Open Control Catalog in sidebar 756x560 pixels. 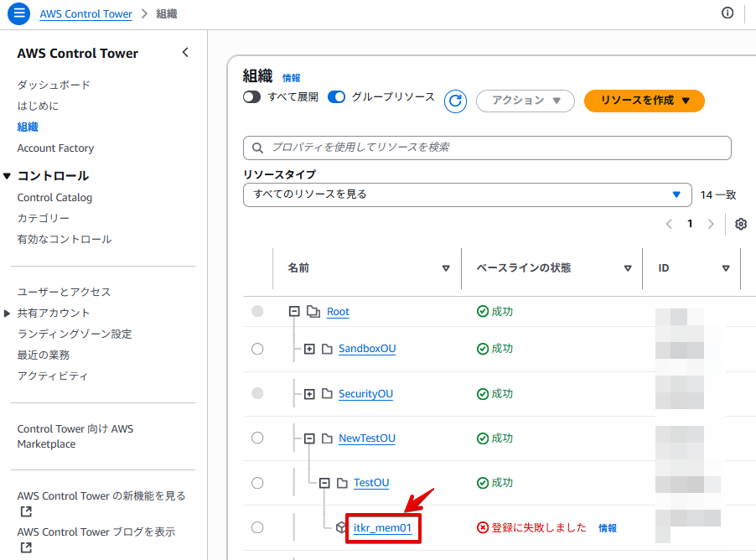point(54,198)
